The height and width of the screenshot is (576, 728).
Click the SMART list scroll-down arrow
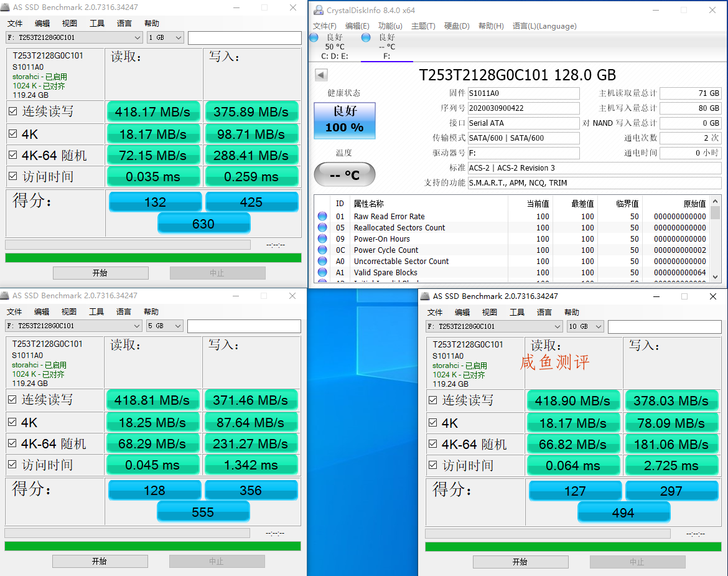click(716, 277)
